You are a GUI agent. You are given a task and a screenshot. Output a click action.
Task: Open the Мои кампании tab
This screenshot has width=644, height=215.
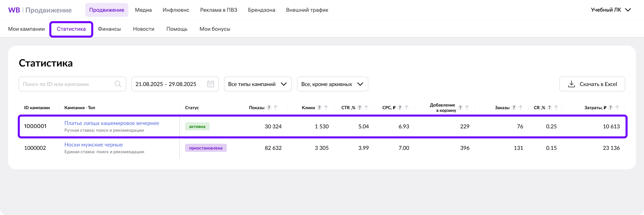click(x=26, y=29)
